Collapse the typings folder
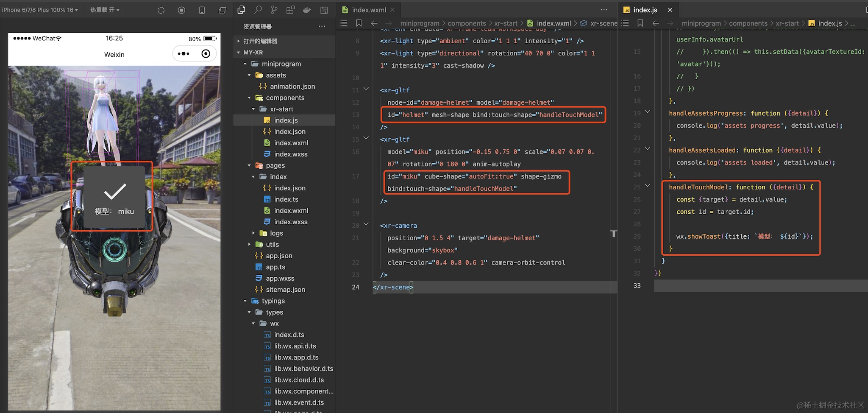 point(245,301)
